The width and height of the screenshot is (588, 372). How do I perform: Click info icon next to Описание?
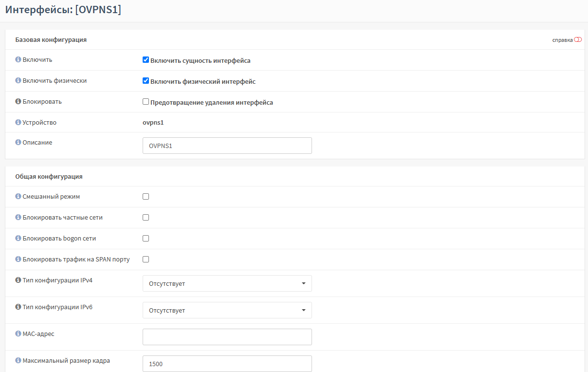(18, 142)
